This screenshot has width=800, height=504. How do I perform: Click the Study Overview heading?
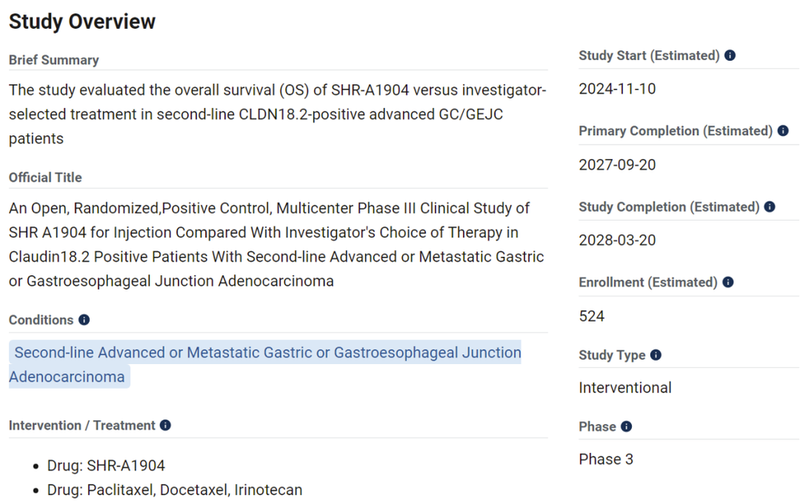82,21
